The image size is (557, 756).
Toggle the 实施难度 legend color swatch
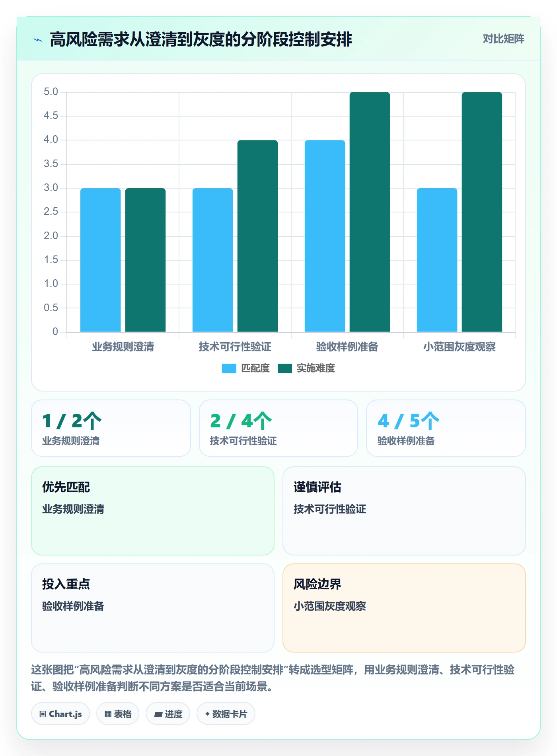(x=284, y=368)
